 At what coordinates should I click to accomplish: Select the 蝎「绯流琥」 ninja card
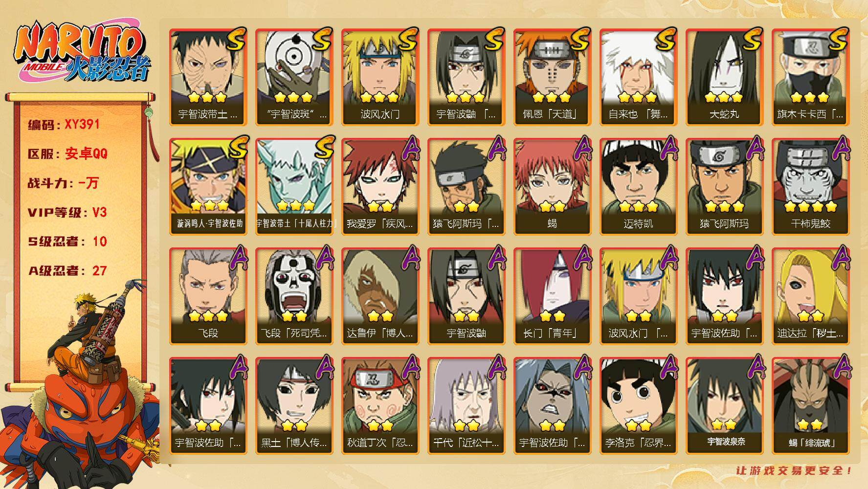click(x=810, y=406)
